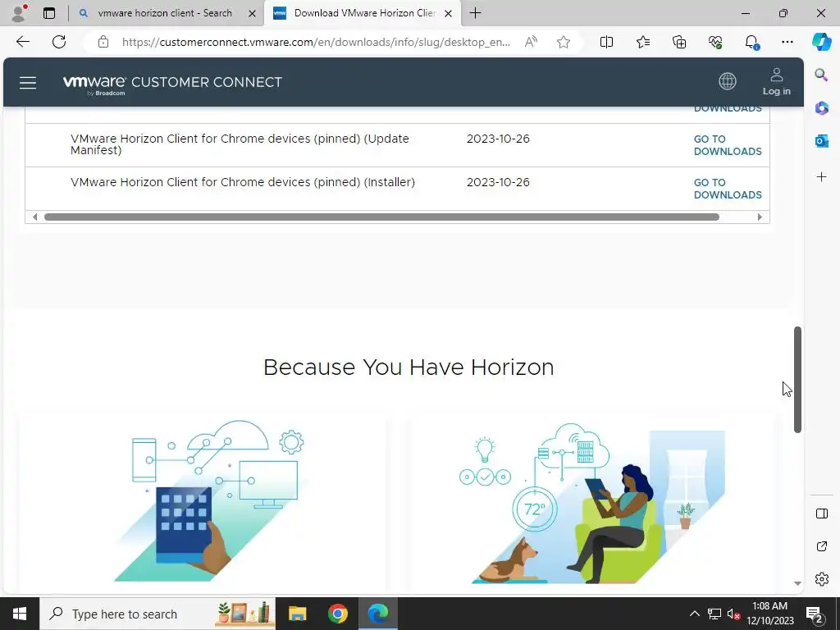Open File Explorer from the taskbar
This screenshot has height=630, width=840.
pyautogui.click(x=297, y=614)
